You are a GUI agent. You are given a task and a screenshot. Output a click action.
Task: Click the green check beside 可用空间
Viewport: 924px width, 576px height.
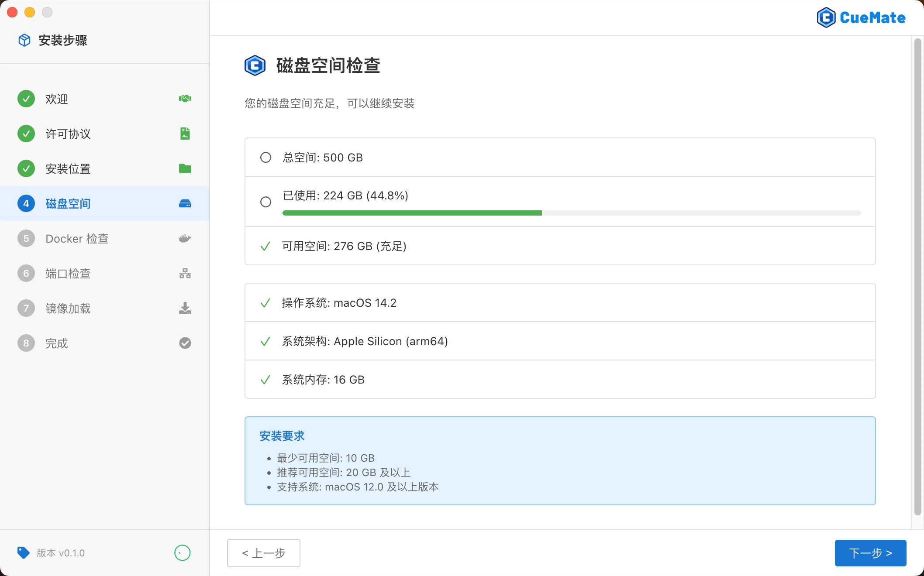pyautogui.click(x=265, y=246)
